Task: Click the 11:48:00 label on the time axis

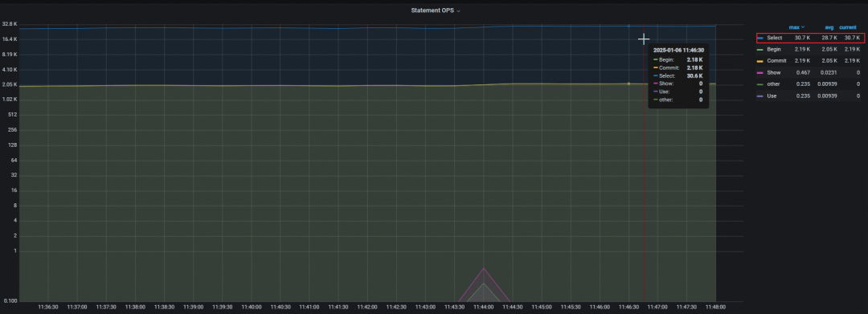Action: [x=716, y=306]
